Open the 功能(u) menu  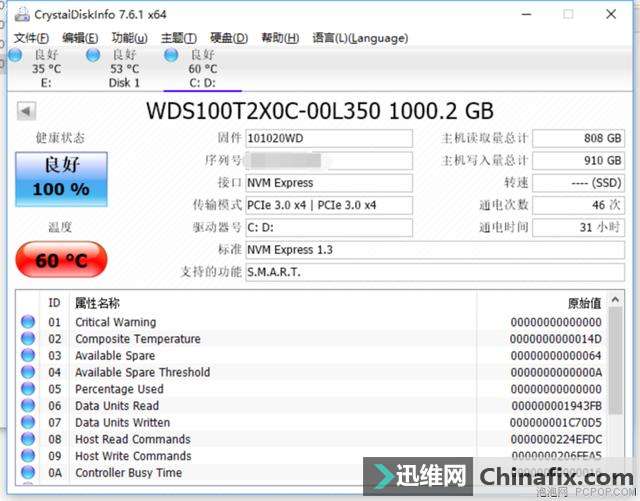129,38
